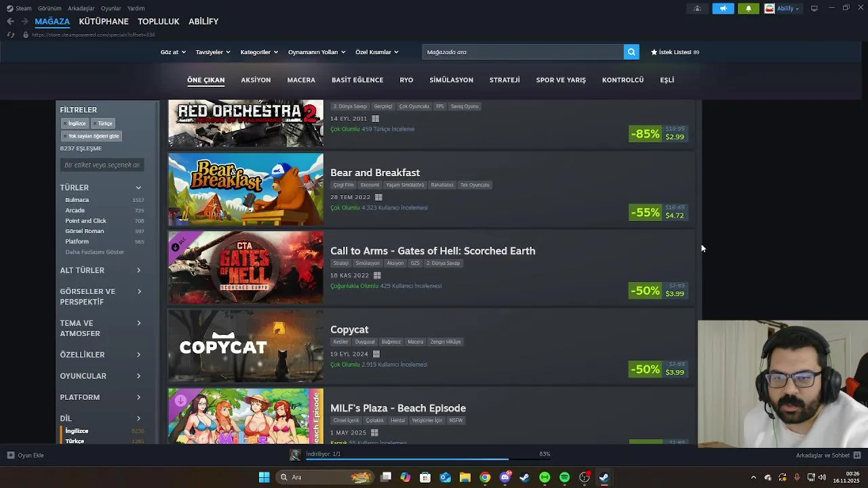The image size is (868, 488).
Task: Open Kütüphane in top navigation
Action: point(104,22)
